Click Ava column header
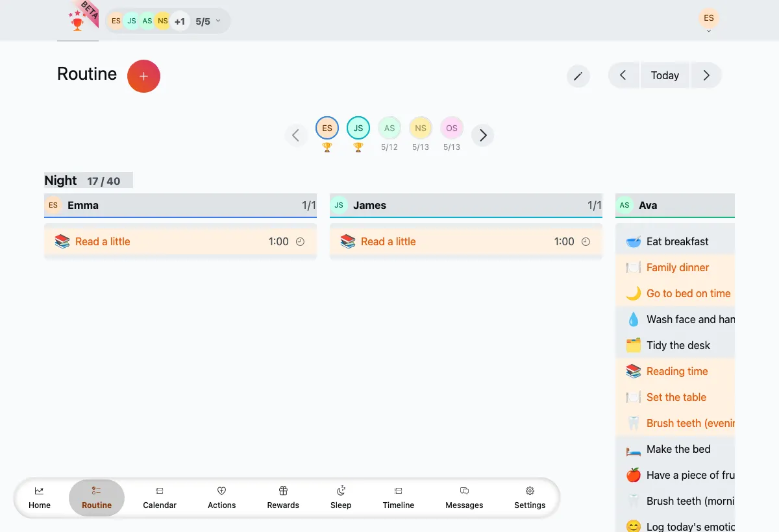 (x=675, y=205)
